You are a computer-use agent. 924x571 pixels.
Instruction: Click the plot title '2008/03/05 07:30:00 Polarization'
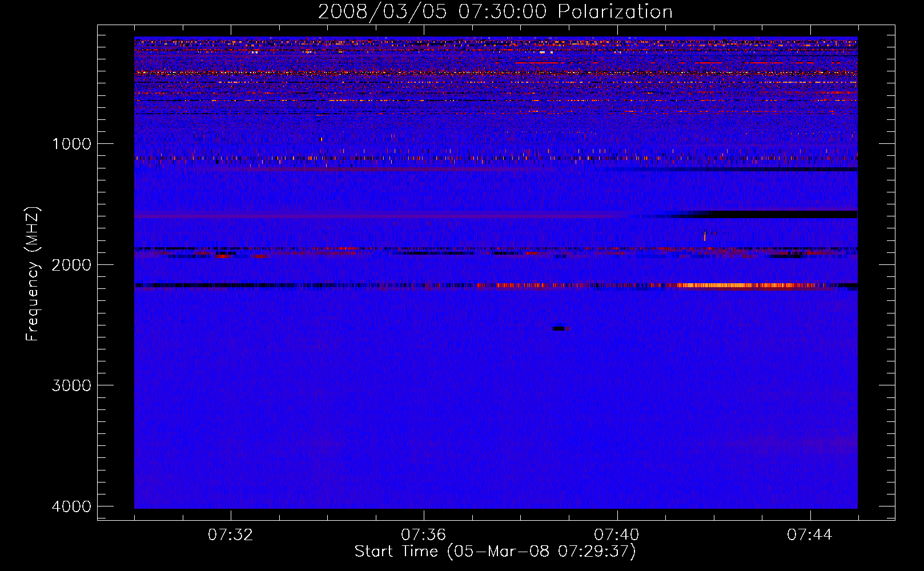click(495, 12)
